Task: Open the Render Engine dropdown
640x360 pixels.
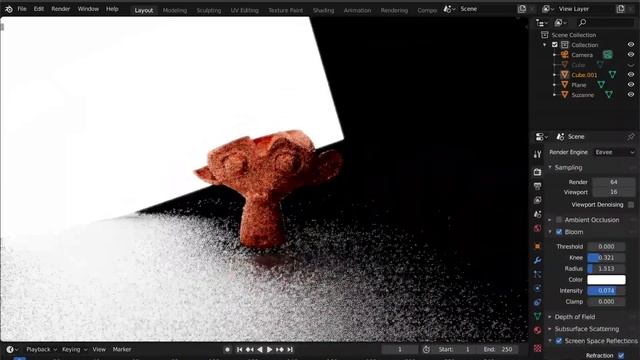Action: (614, 152)
